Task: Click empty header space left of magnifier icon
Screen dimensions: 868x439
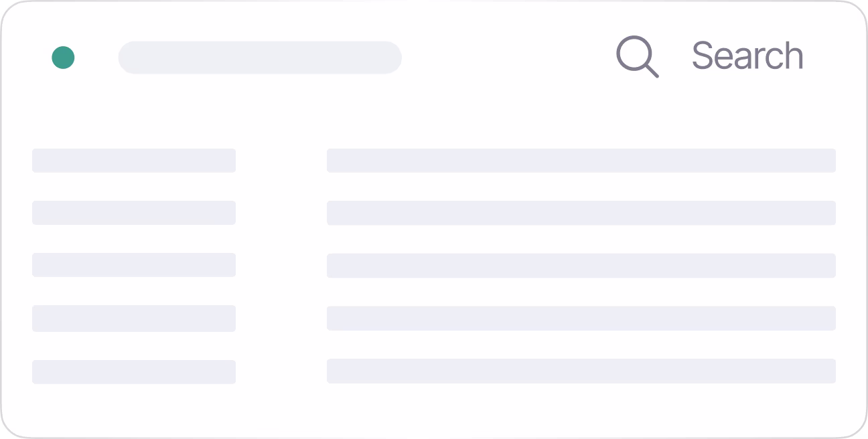Action: 509,58
